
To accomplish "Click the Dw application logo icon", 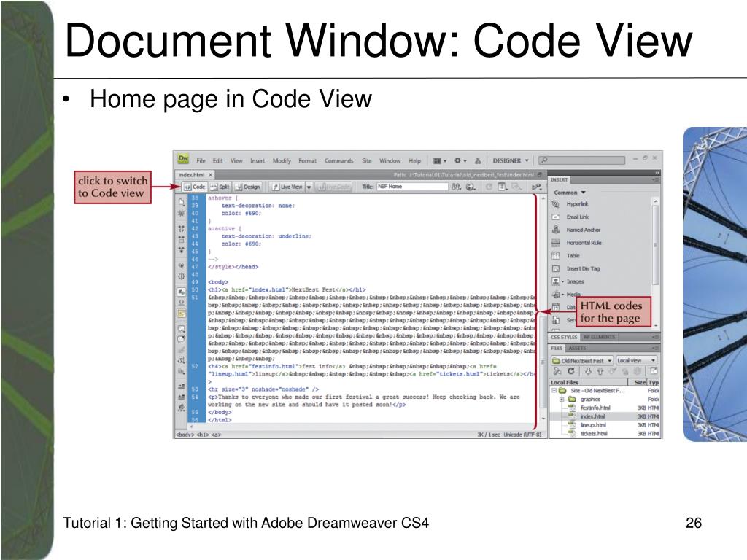I will point(183,160).
